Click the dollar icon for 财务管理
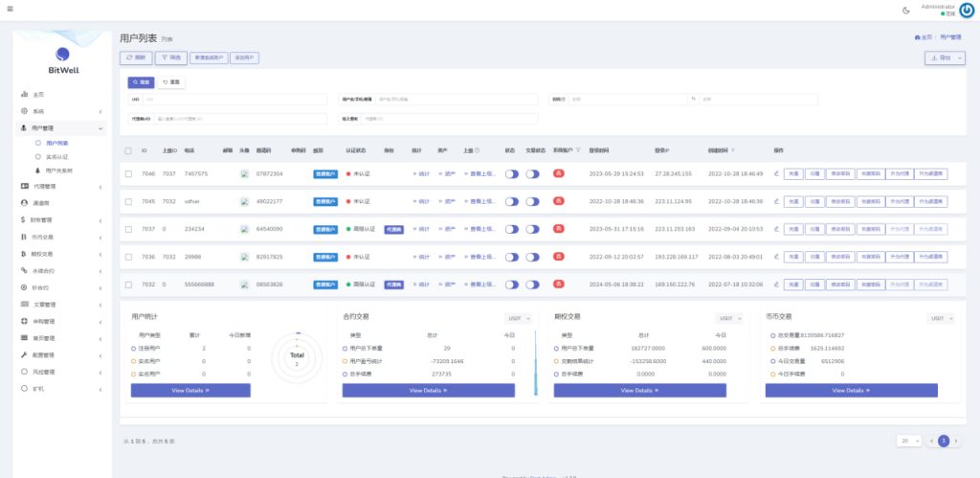The image size is (980, 478). coord(23,219)
